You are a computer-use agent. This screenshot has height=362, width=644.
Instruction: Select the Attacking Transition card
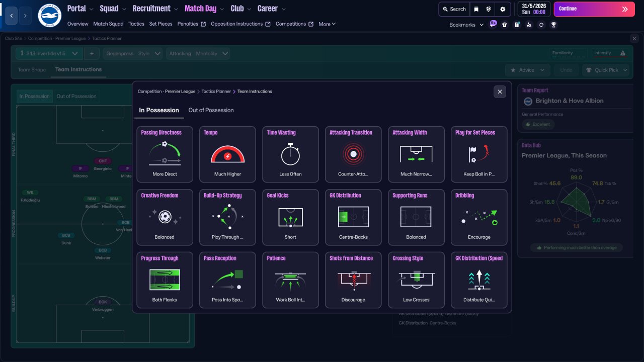click(x=353, y=154)
